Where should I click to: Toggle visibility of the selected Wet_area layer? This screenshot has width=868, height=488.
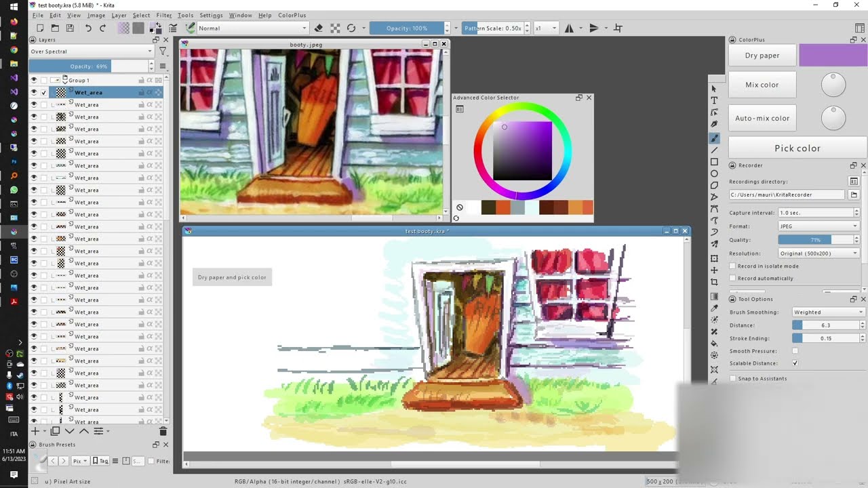tap(34, 92)
